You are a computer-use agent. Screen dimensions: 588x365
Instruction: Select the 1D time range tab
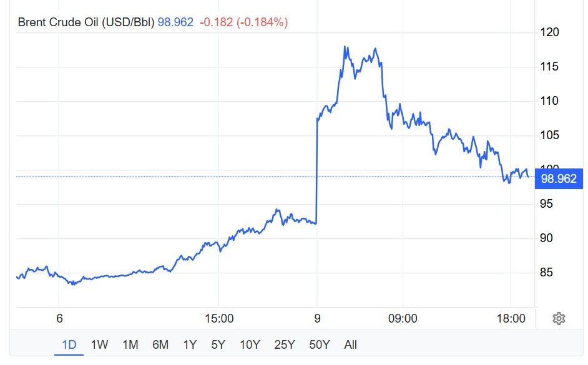[x=69, y=344]
